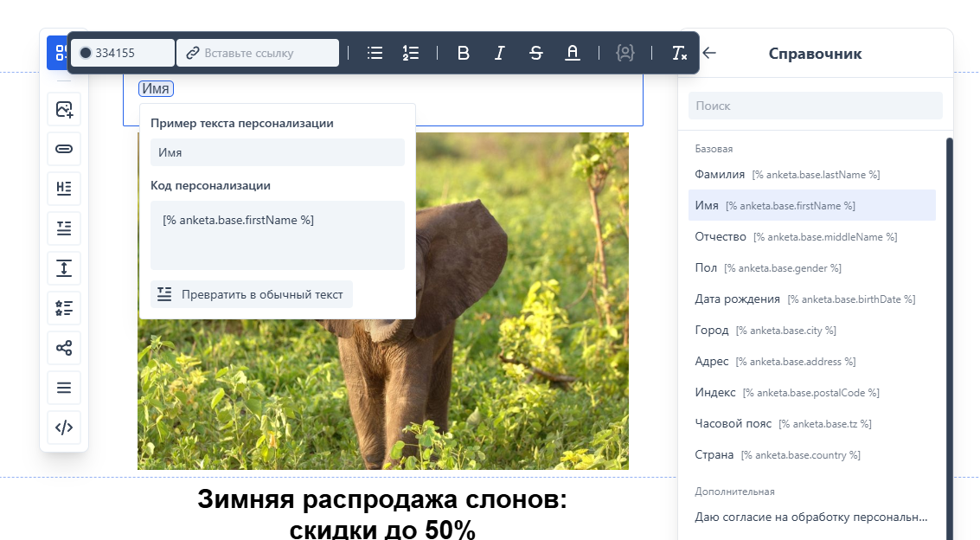Go back using the arrow beside Справочник
Image resolution: width=980 pixels, height=540 pixels.
click(x=709, y=53)
